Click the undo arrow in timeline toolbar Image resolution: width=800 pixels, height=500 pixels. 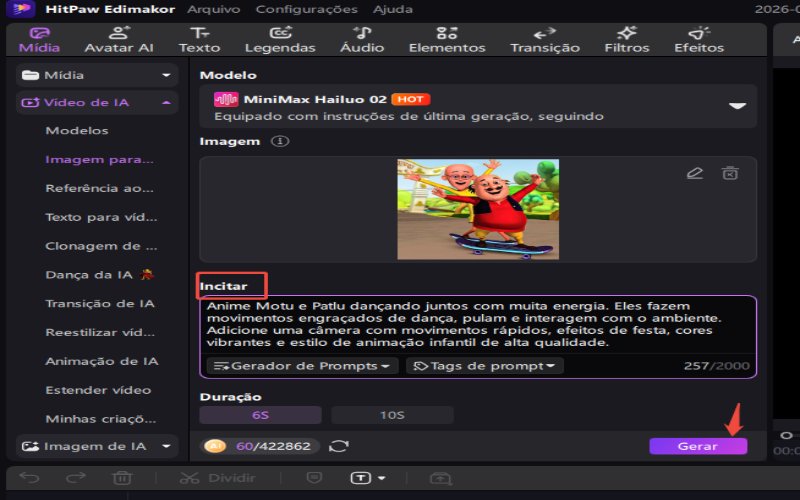[30, 478]
